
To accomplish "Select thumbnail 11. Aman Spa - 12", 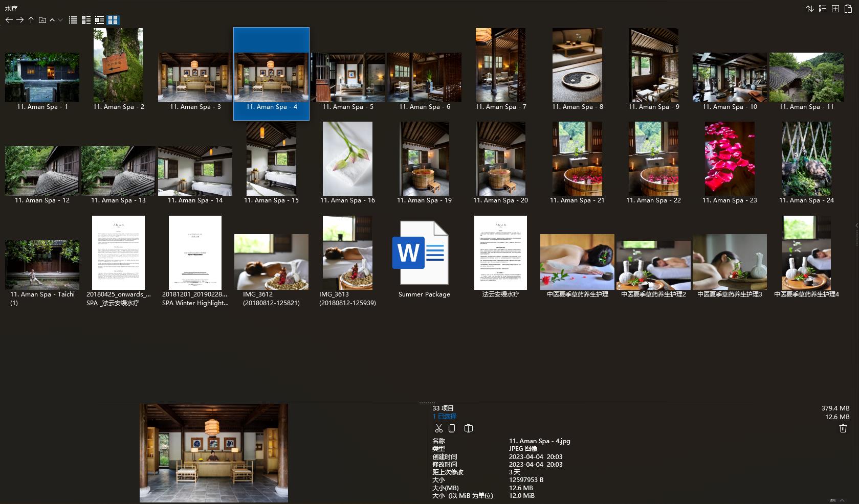I will (42, 171).
